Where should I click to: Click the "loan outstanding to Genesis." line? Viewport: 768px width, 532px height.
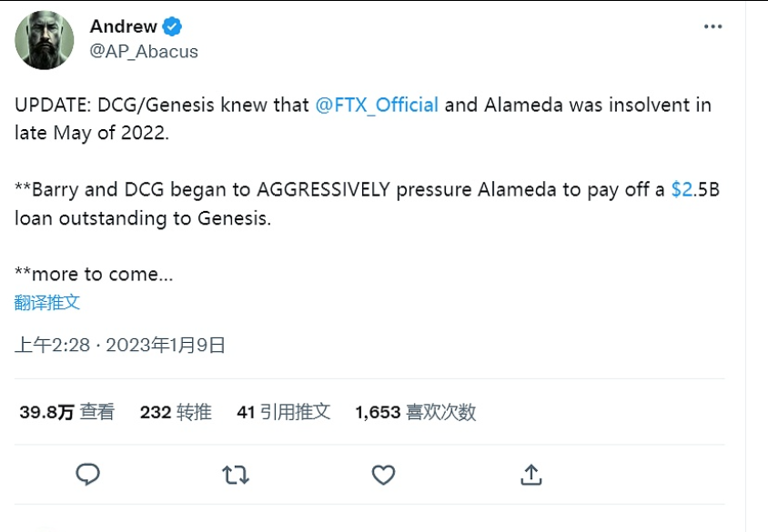point(143,218)
